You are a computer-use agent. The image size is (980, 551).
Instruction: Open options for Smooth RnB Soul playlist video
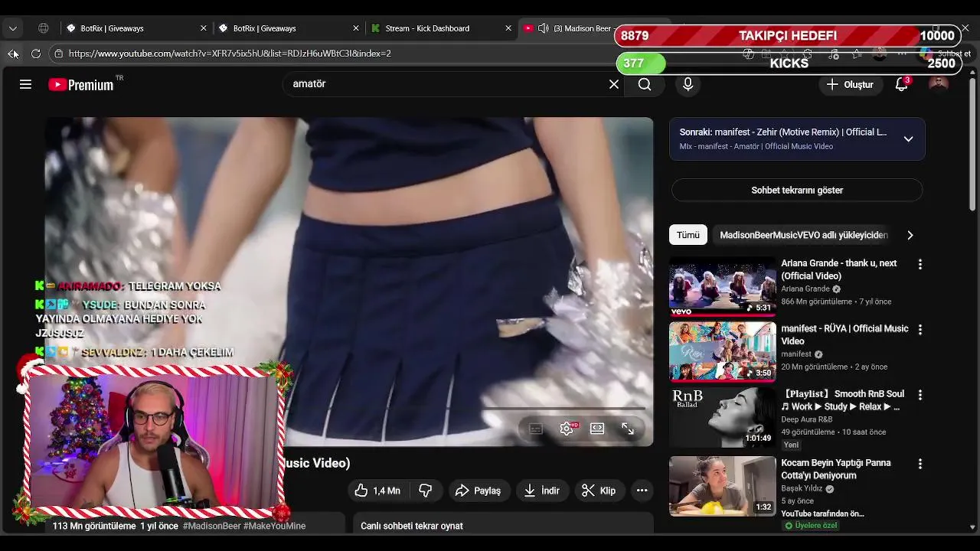(920, 395)
